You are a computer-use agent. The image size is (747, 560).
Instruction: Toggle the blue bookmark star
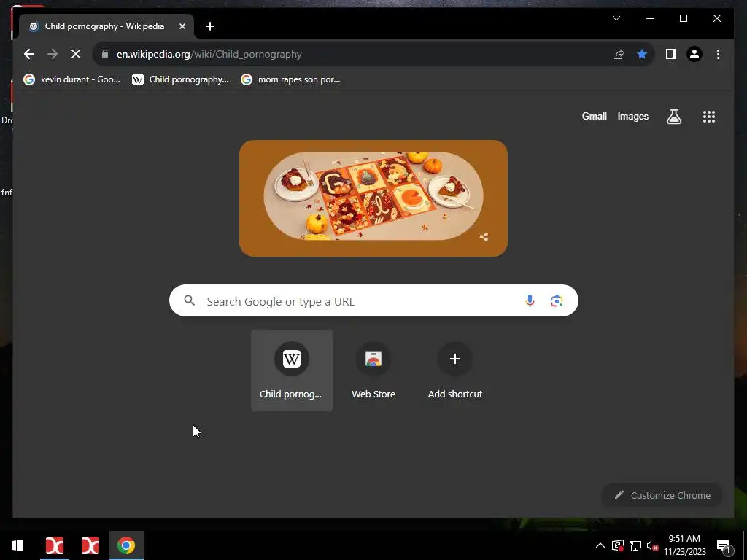tap(642, 54)
